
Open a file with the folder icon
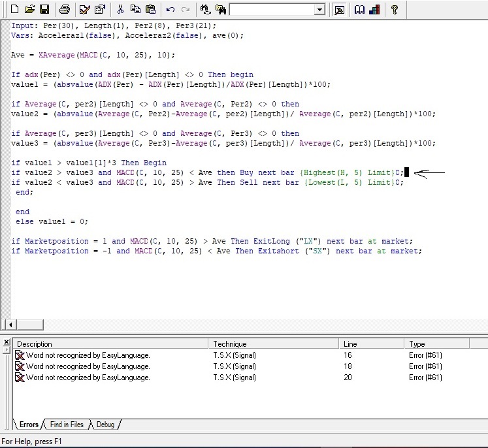coord(29,9)
